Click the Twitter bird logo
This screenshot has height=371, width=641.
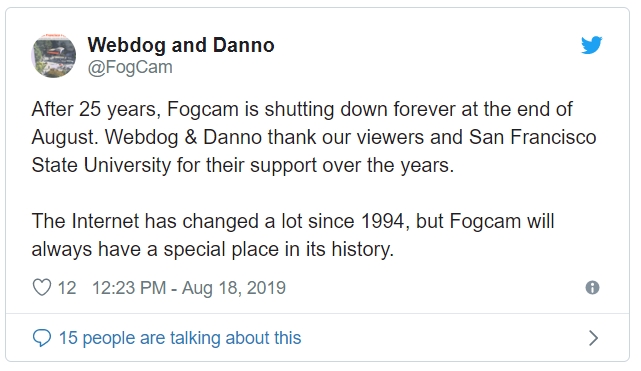[591, 45]
